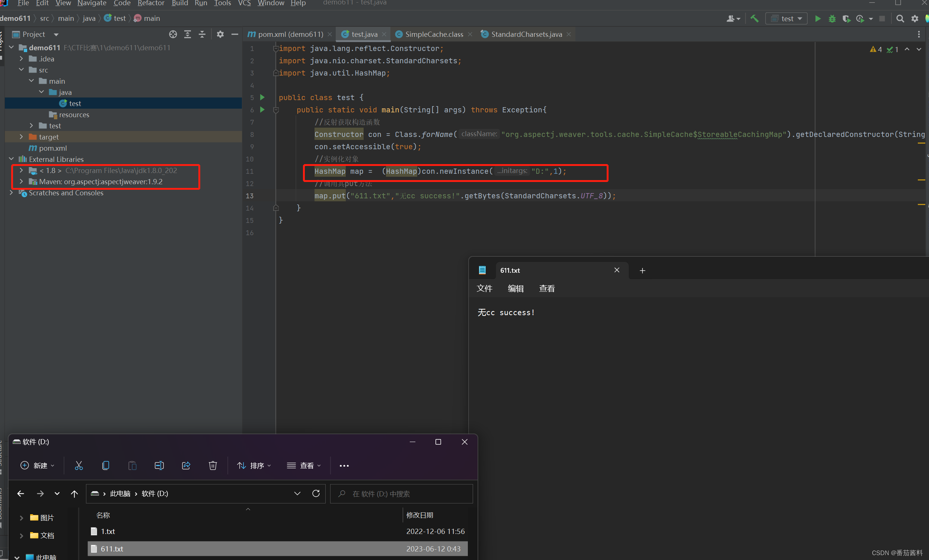Add a new Notepad tab with plus

coord(642,271)
